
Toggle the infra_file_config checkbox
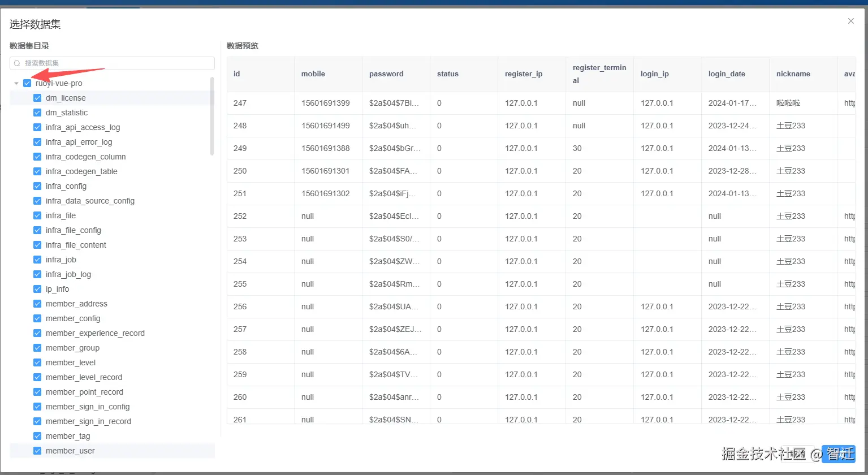click(37, 230)
